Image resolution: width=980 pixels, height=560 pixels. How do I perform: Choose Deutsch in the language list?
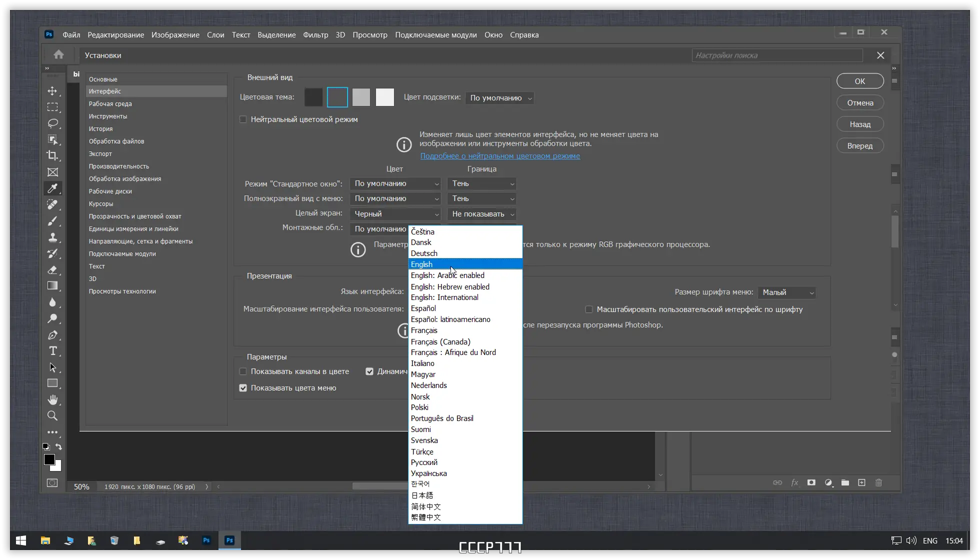click(424, 253)
